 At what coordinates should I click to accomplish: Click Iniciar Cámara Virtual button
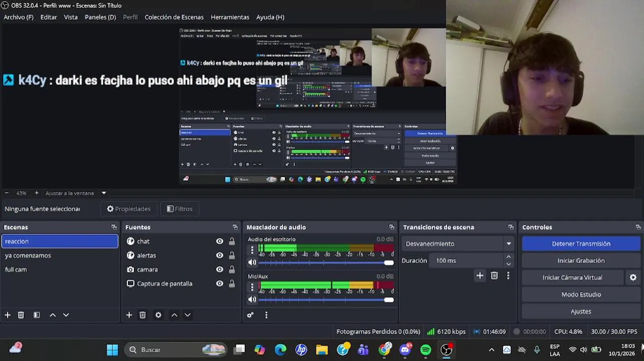pyautogui.click(x=572, y=277)
